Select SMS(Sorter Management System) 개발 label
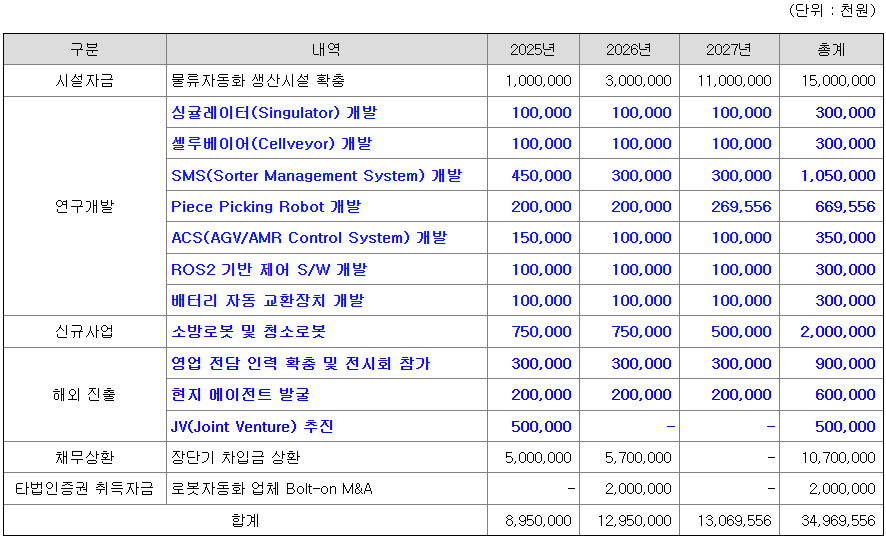 [316, 175]
